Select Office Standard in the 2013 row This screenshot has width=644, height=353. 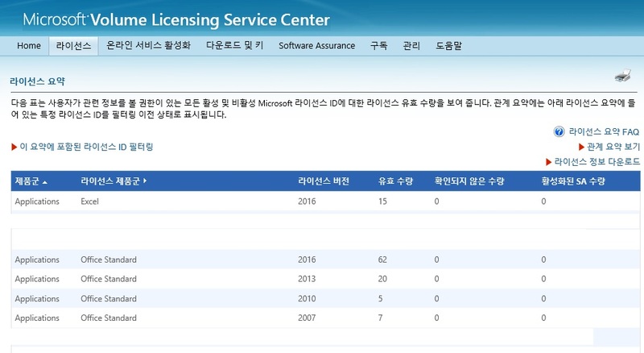click(109, 279)
